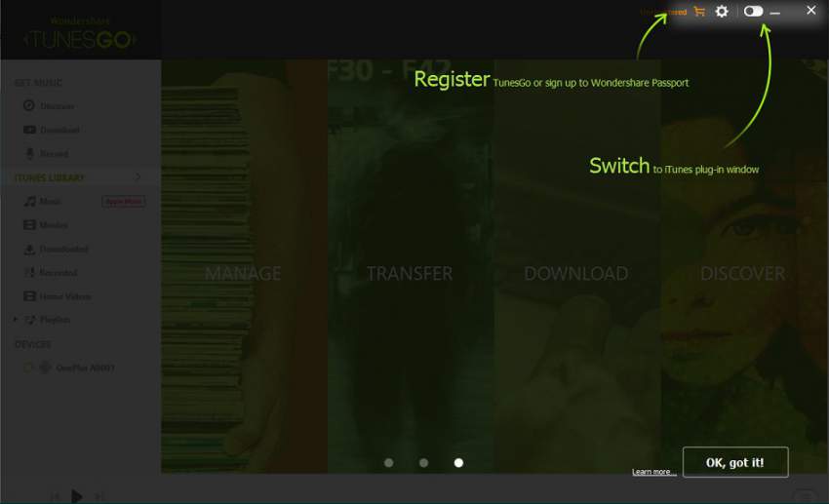Image resolution: width=829 pixels, height=504 pixels.
Task: Select the first tutorial page dot
Action: [x=388, y=463]
